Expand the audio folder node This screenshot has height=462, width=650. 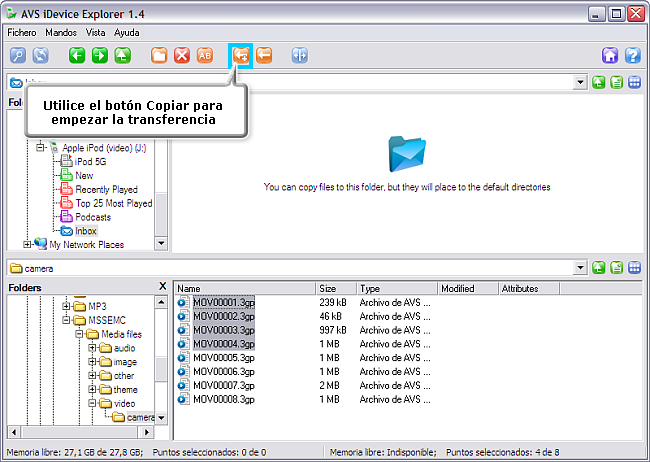point(92,348)
